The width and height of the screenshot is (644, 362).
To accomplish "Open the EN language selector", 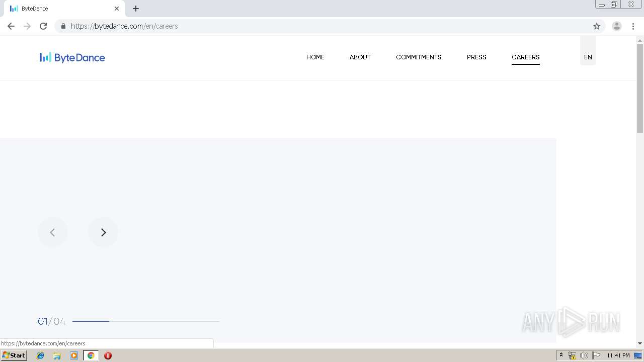I will [x=588, y=57].
